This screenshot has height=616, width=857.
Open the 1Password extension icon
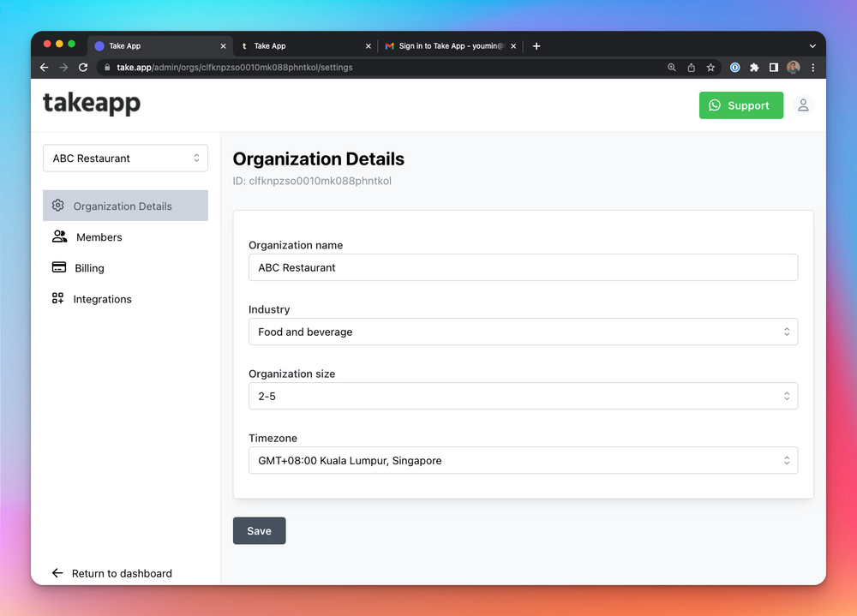(735, 67)
